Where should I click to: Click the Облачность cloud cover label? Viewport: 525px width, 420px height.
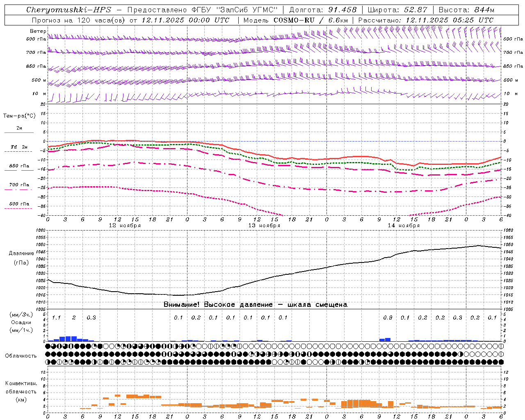click(21, 356)
